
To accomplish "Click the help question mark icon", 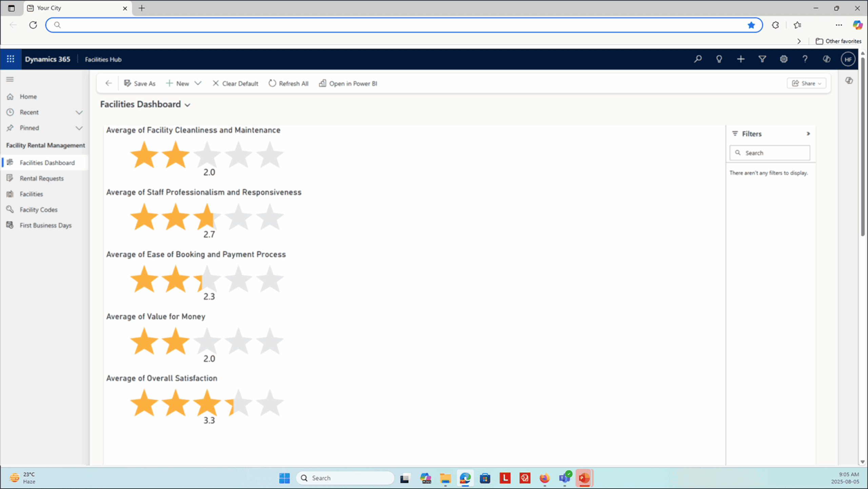I will pyautogui.click(x=805, y=59).
